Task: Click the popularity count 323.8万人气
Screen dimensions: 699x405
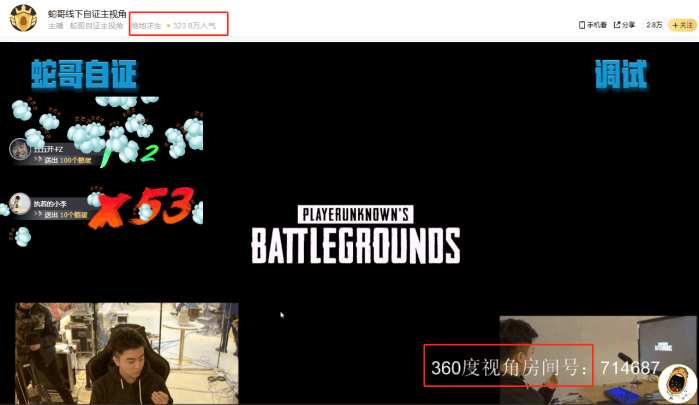Action: point(196,25)
